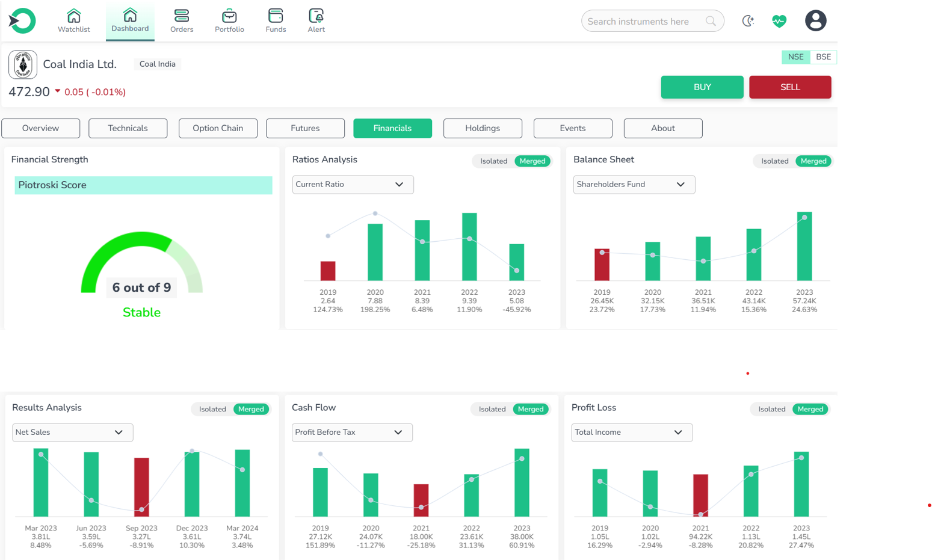Click the BUY button
932x560 pixels.
pos(702,87)
